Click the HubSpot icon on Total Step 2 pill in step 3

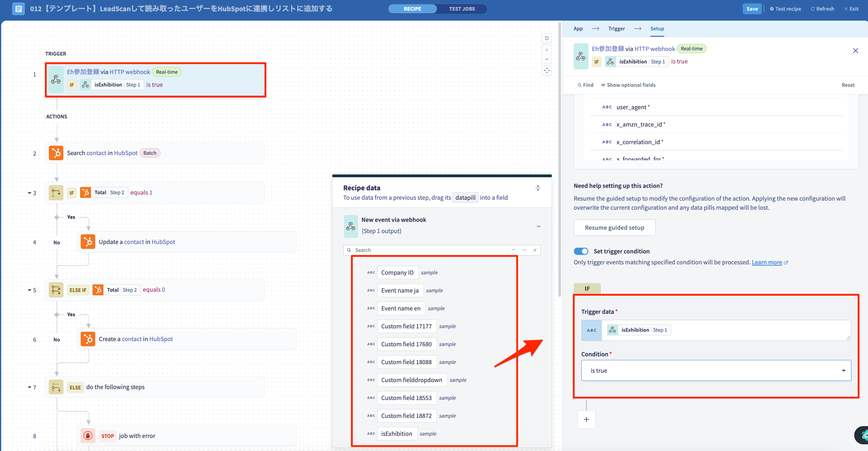coord(86,192)
